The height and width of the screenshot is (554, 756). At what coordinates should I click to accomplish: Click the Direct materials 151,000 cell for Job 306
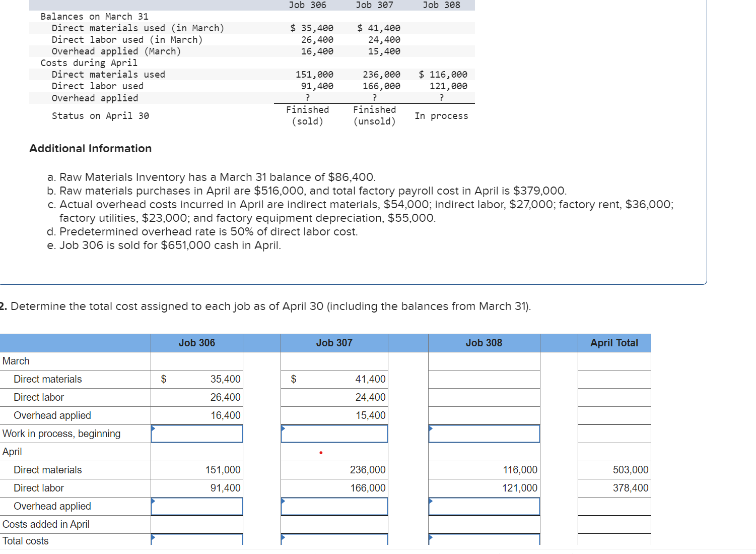(196, 470)
